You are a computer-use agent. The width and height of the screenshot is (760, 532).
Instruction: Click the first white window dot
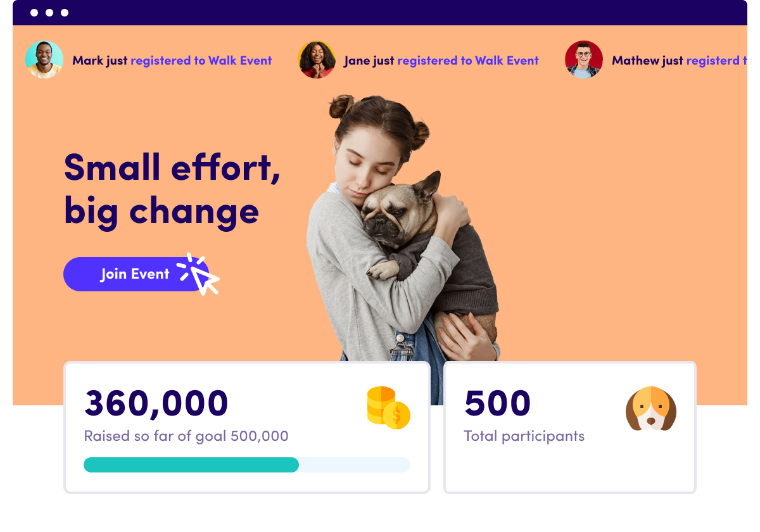[34, 13]
